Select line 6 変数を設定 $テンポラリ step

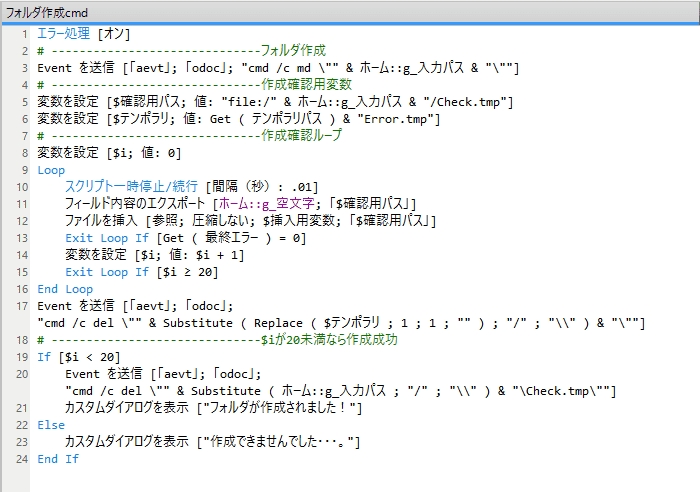[x=238, y=119]
